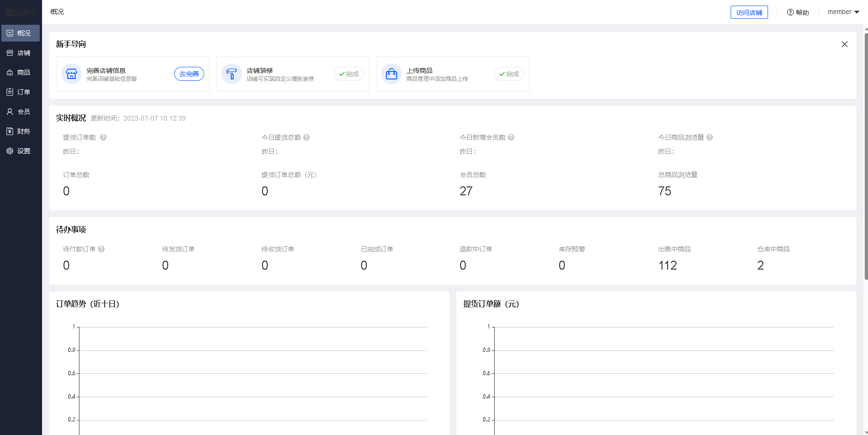This screenshot has width=868, height=435.
Task: Close the 新手导向 guide panel
Action: point(844,44)
